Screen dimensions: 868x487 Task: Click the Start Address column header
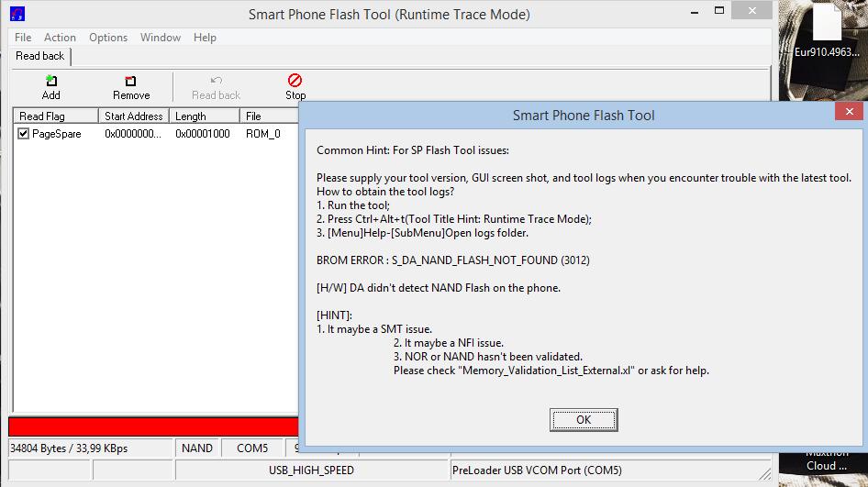pyautogui.click(x=133, y=116)
